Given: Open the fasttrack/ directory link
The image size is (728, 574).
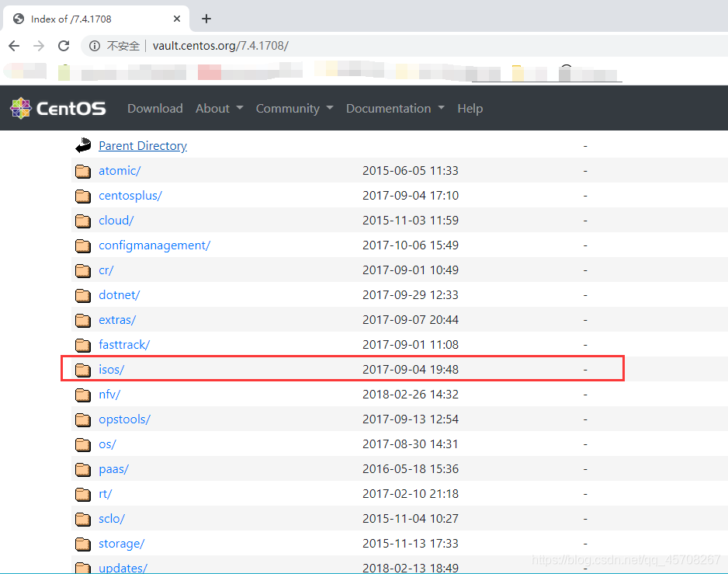Looking at the screenshot, I should point(124,345).
